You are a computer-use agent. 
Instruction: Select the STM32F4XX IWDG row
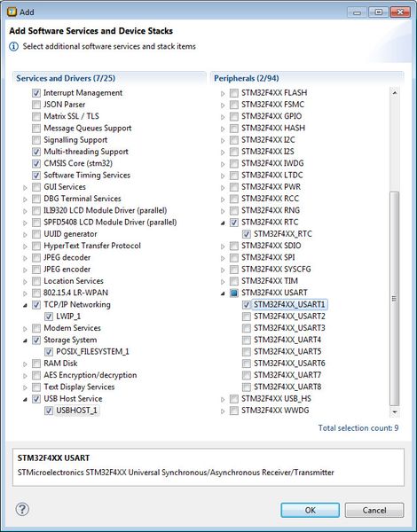pyautogui.click(x=272, y=163)
